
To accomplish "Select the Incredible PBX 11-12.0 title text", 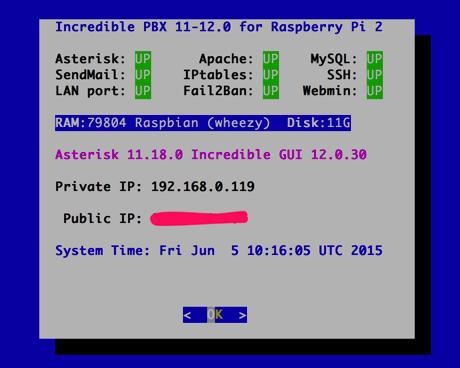I will (219, 27).
